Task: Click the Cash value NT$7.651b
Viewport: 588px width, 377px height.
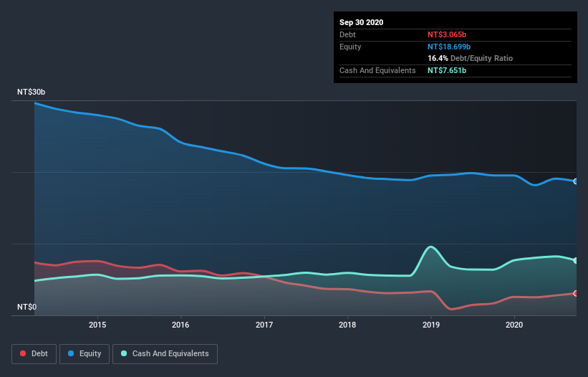Action: tap(447, 70)
